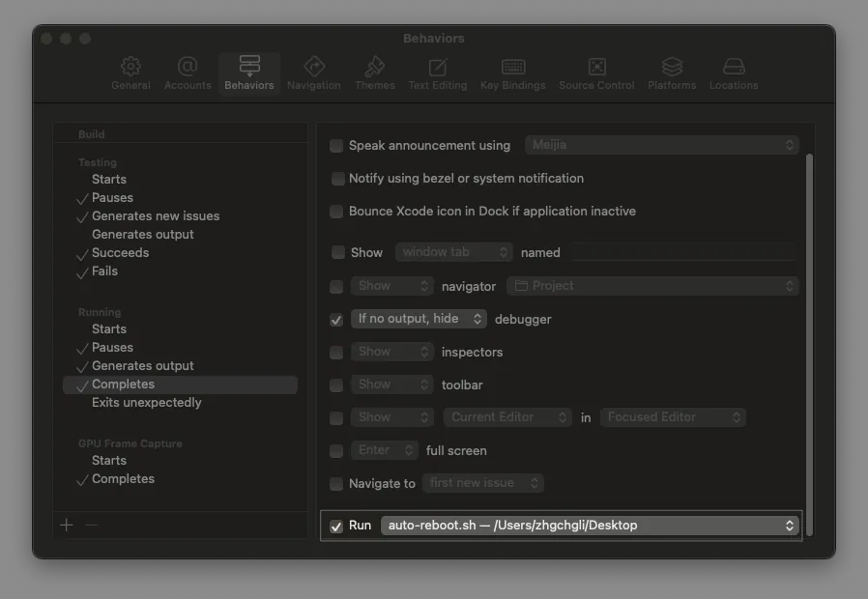Open the Key Bindings pane
The width and height of the screenshot is (868, 599).
(513, 73)
